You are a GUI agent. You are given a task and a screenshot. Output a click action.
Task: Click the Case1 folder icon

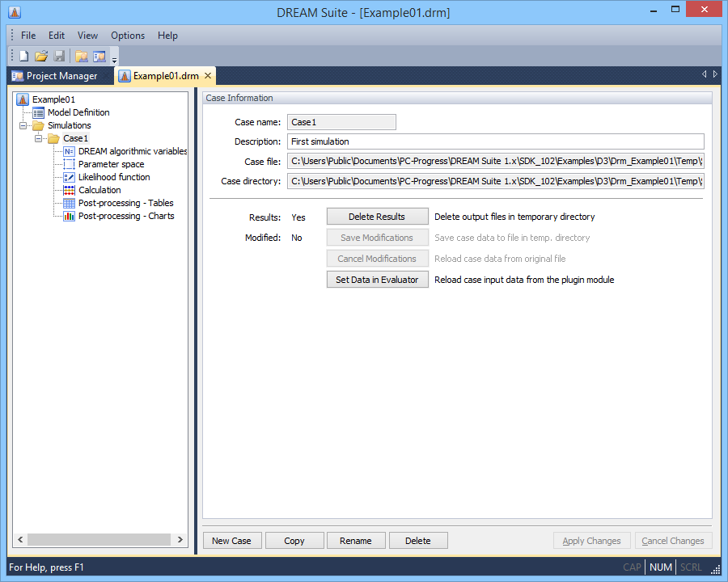(x=54, y=138)
